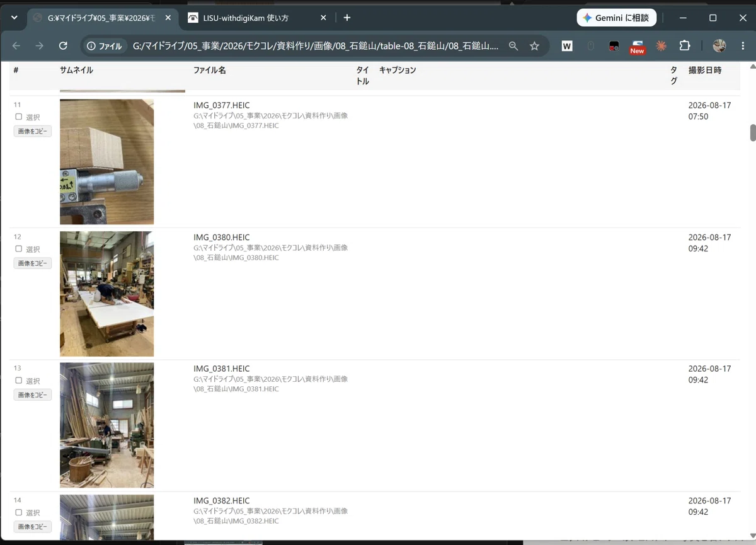The width and height of the screenshot is (756, 545).
Task: Click the タグ column header
Action: [674, 76]
